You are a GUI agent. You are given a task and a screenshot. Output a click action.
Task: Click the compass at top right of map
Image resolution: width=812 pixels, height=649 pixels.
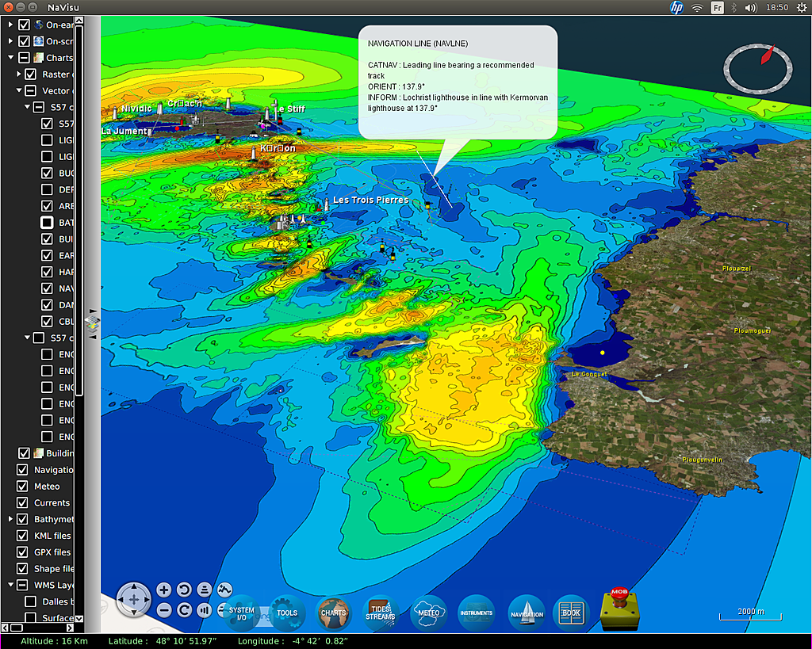(x=757, y=68)
